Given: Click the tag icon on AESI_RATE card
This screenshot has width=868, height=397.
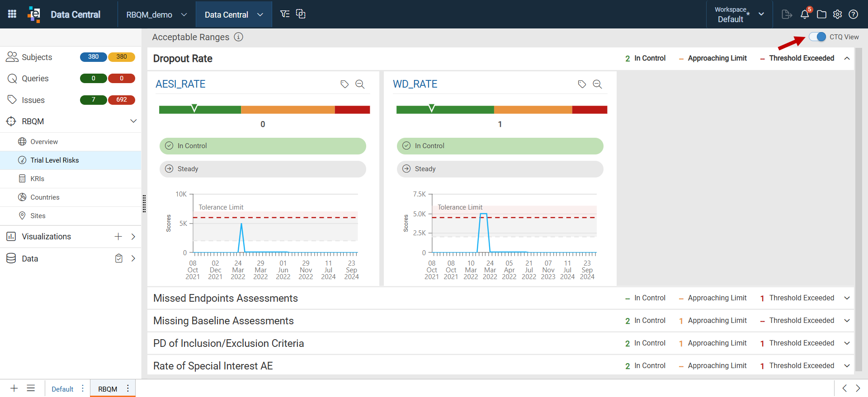Looking at the screenshot, I should click(344, 84).
